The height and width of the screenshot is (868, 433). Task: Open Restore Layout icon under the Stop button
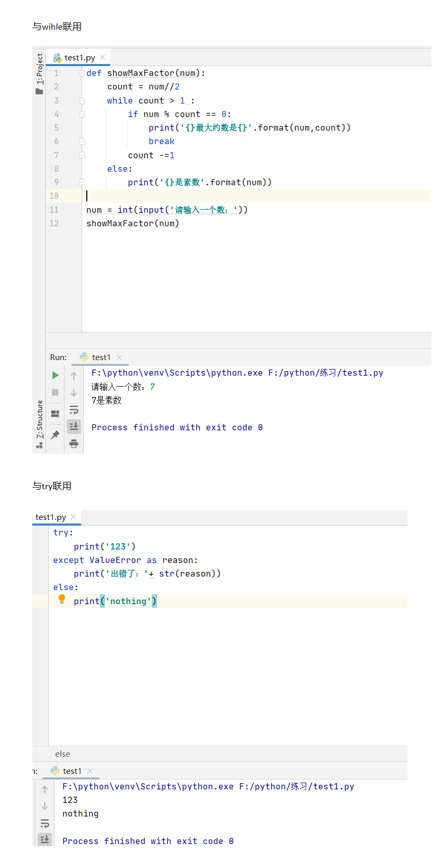click(x=55, y=414)
